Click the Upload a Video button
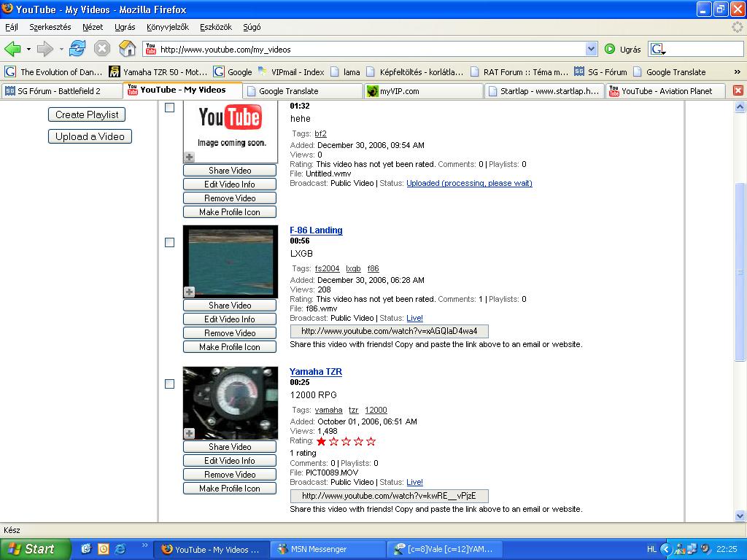Screen dimensions: 747x560 pos(90,136)
